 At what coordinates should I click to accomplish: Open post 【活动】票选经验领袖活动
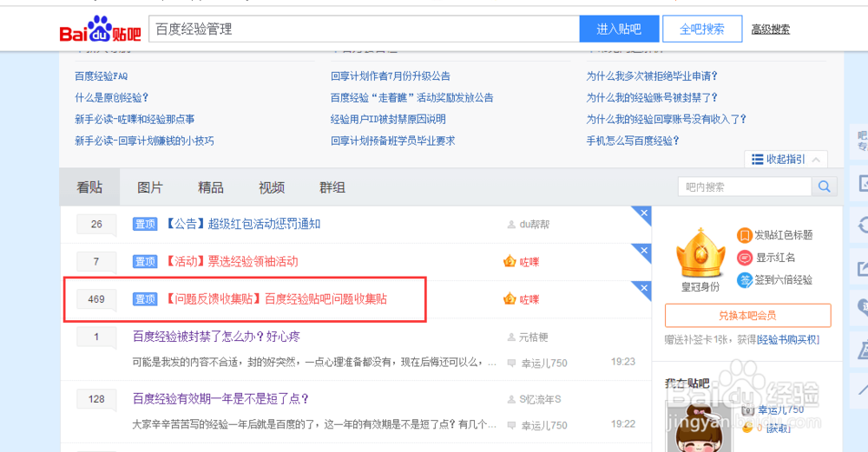coord(232,262)
